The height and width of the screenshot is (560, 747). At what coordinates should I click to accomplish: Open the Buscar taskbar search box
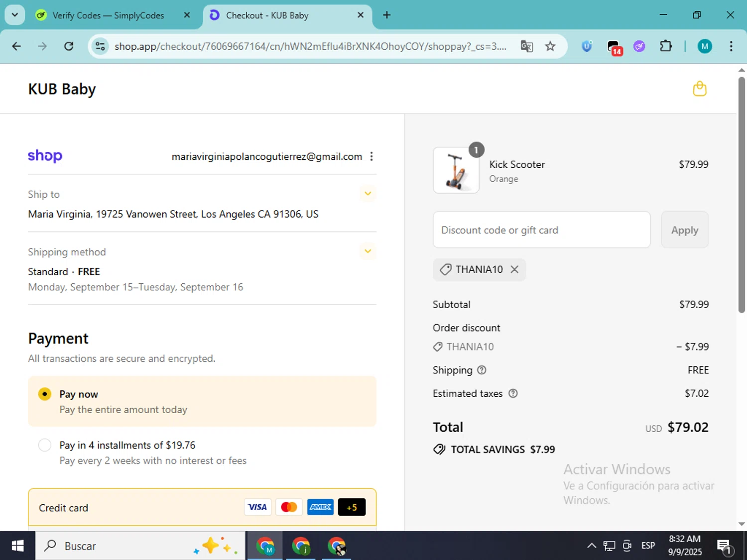click(x=140, y=546)
